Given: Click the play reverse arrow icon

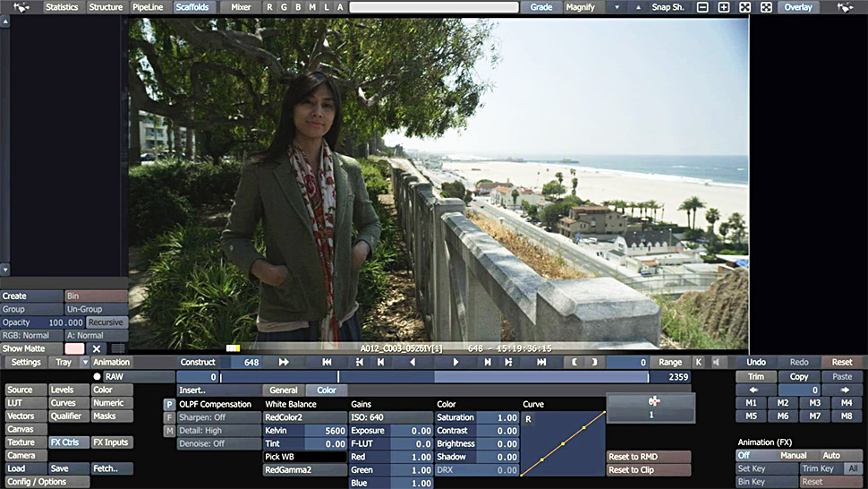Looking at the screenshot, I should click(413, 362).
